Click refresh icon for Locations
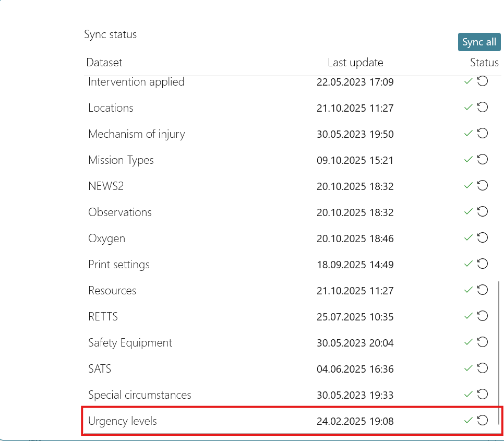 coord(483,108)
